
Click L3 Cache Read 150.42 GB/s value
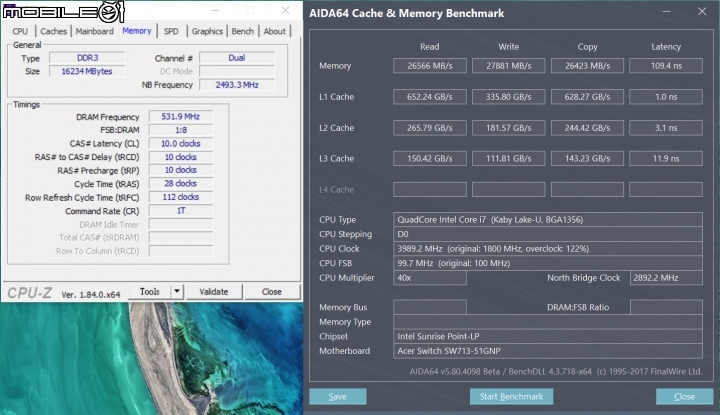[x=430, y=158]
